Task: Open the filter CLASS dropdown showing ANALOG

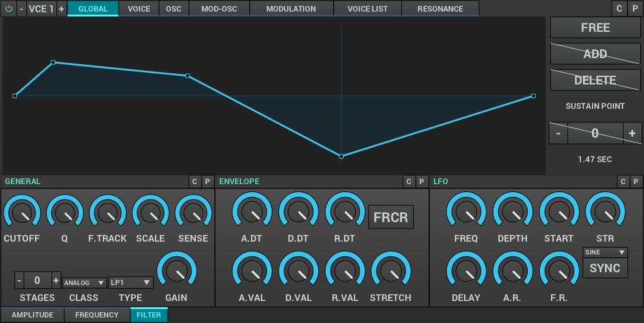Action: [84, 283]
